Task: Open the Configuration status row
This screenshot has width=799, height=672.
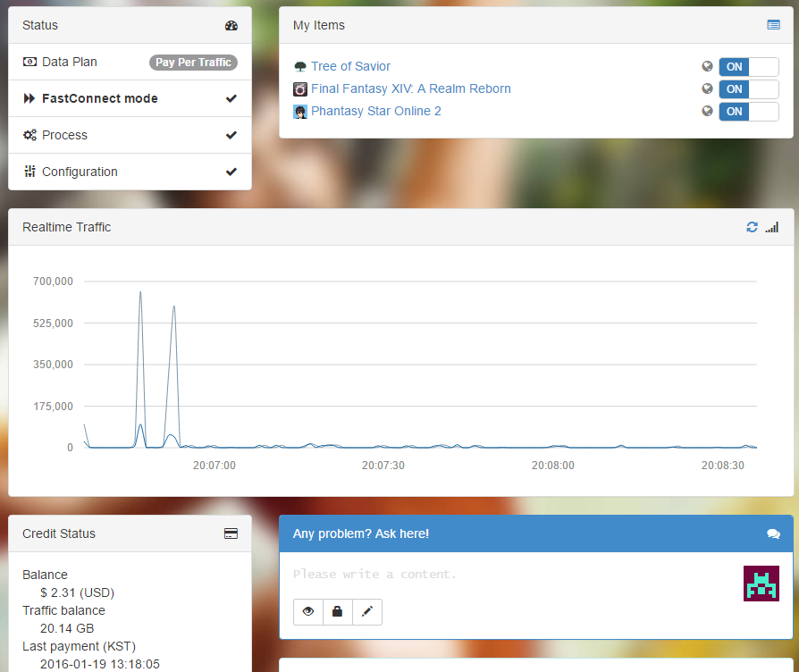Action: click(x=80, y=172)
